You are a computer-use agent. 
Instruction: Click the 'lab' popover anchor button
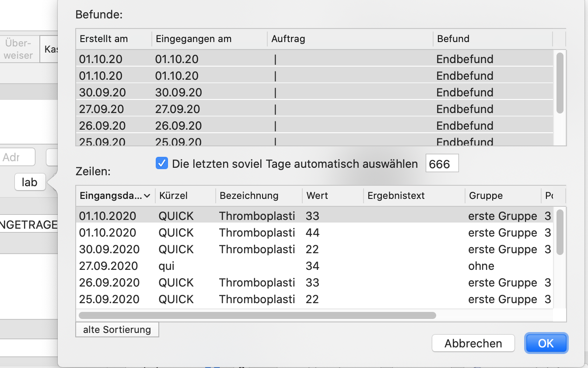(30, 182)
